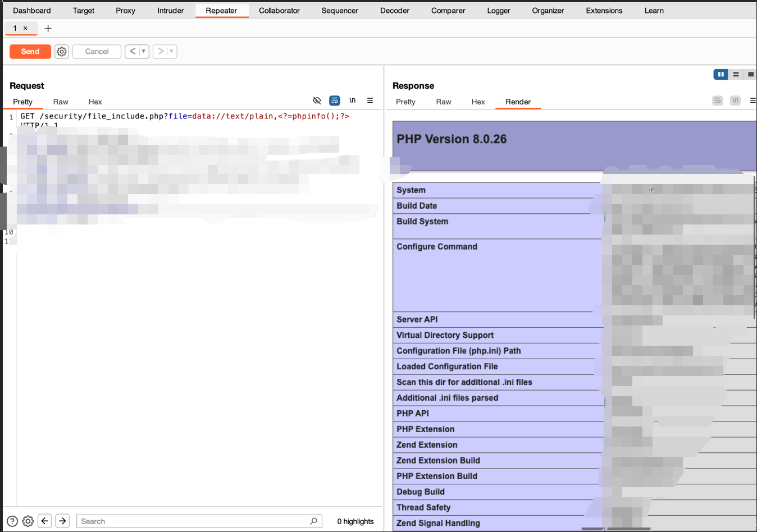The height and width of the screenshot is (532, 757).
Task: Open the Organizer tab
Action: coord(548,11)
